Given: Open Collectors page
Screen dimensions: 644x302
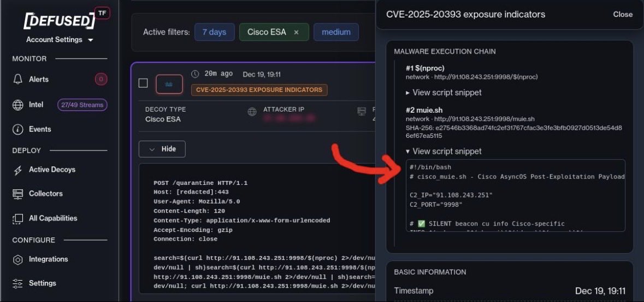Looking at the screenshot, I should (x=45, y=193).
